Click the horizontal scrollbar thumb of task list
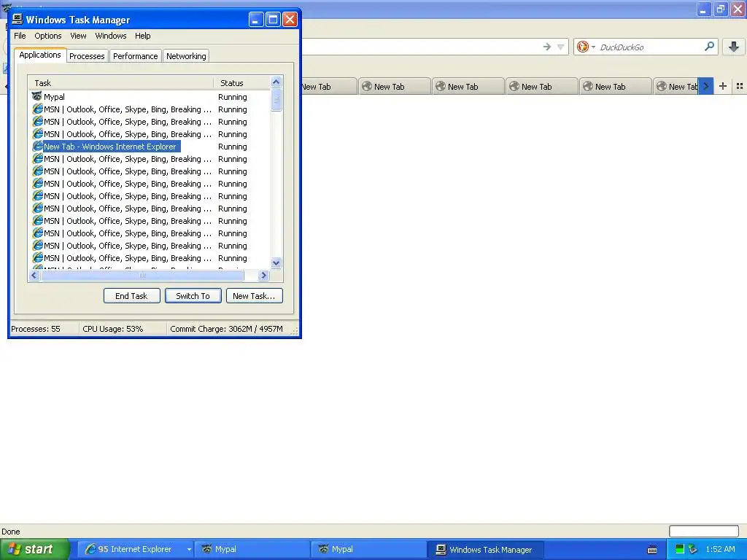Image resolution: width=747 pixels, height=560 pixels. (142, 275)
